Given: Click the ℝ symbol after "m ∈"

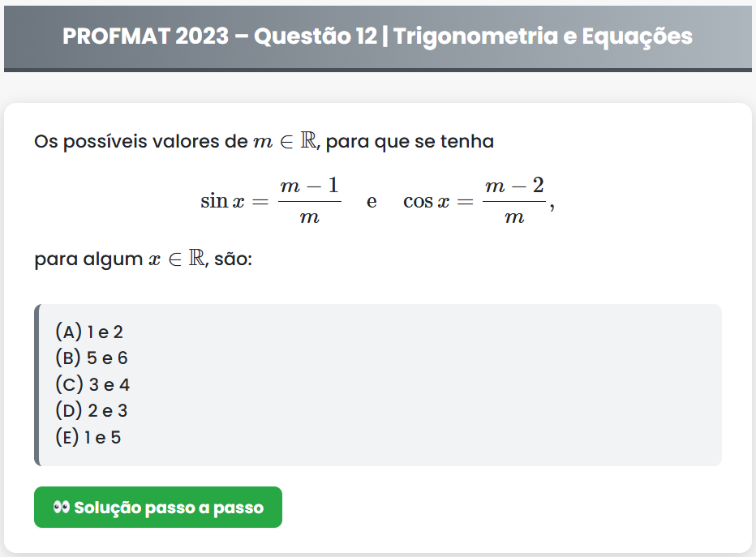Looking at the screenshot, I should click(309, 141).
